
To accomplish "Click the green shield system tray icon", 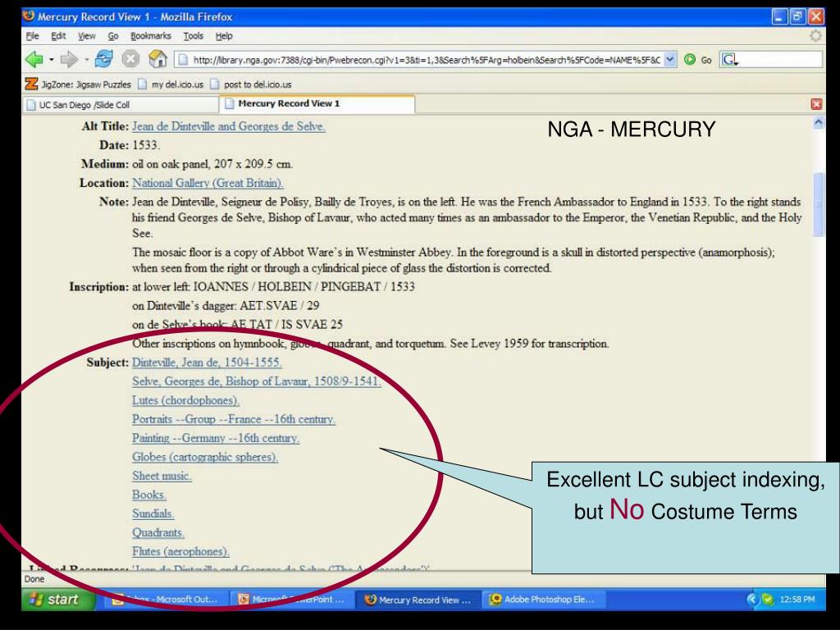I will pyautogui.click(x=768, y=600).
